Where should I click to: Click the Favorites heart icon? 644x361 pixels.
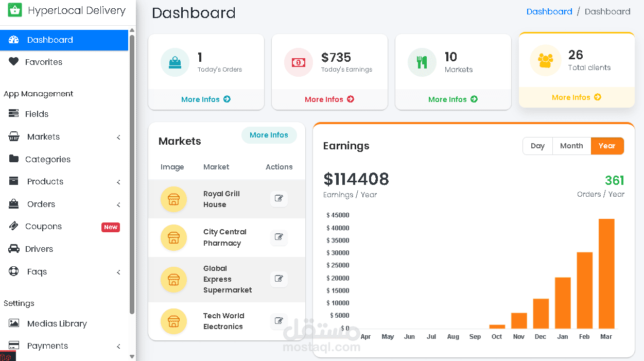click(14, 62)
